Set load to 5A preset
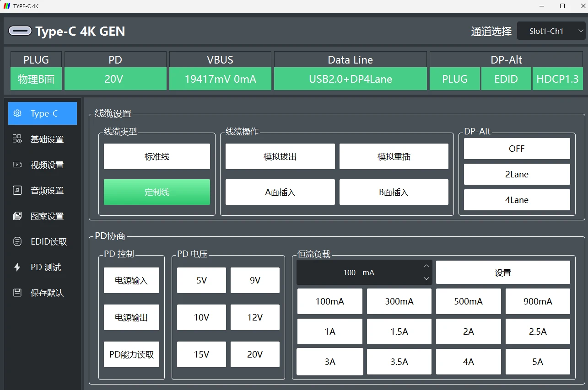 point(538,362)
